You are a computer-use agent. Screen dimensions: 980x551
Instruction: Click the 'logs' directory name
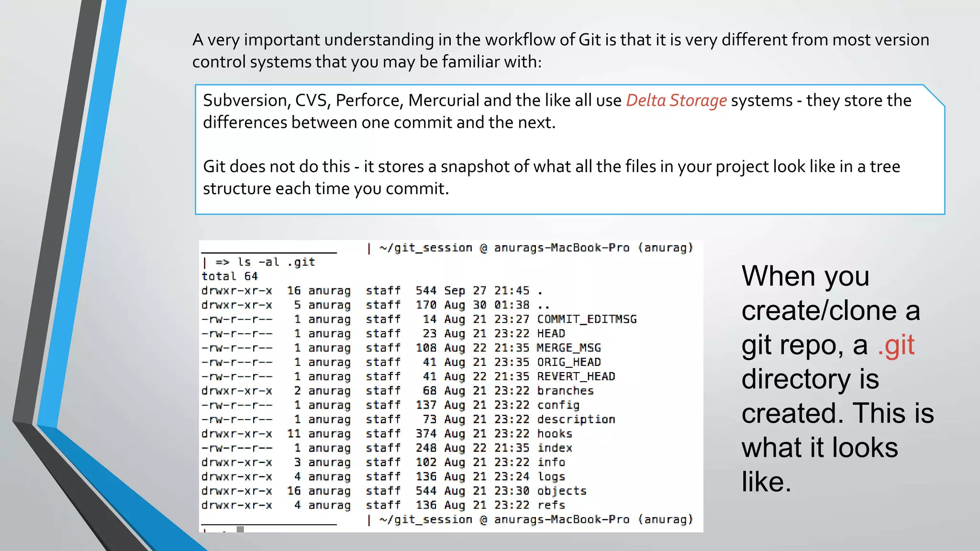(551, 476)
